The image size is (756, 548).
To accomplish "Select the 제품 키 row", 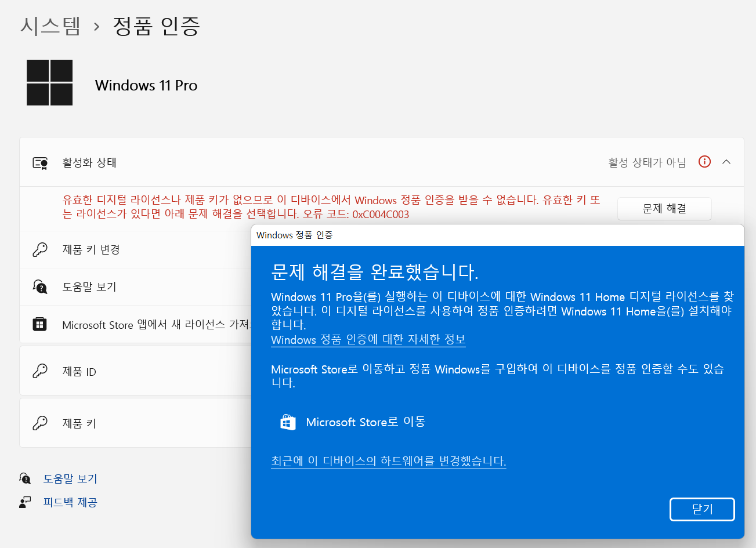I will 136,423.
